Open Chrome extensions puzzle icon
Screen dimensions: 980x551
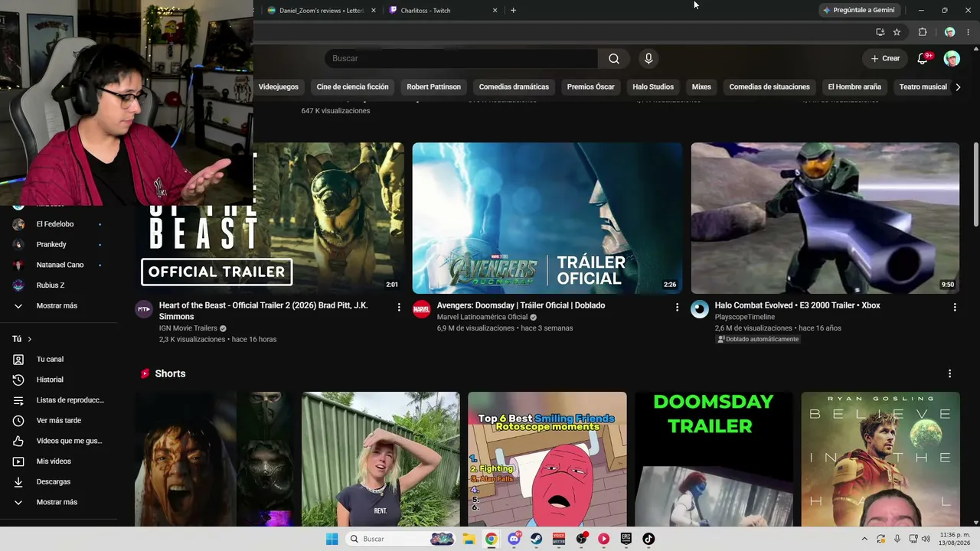coord(923,32)
